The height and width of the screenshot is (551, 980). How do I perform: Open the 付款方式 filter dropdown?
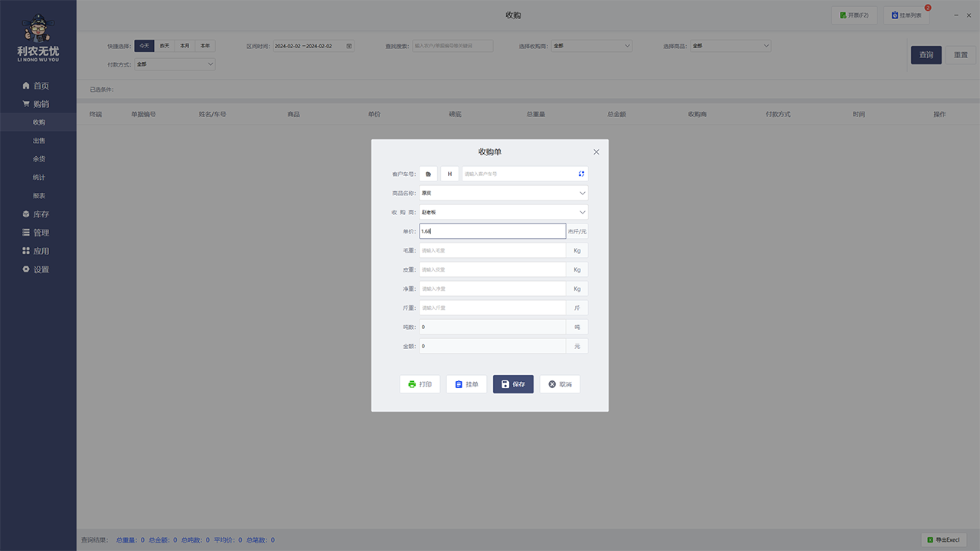[175, 64]
